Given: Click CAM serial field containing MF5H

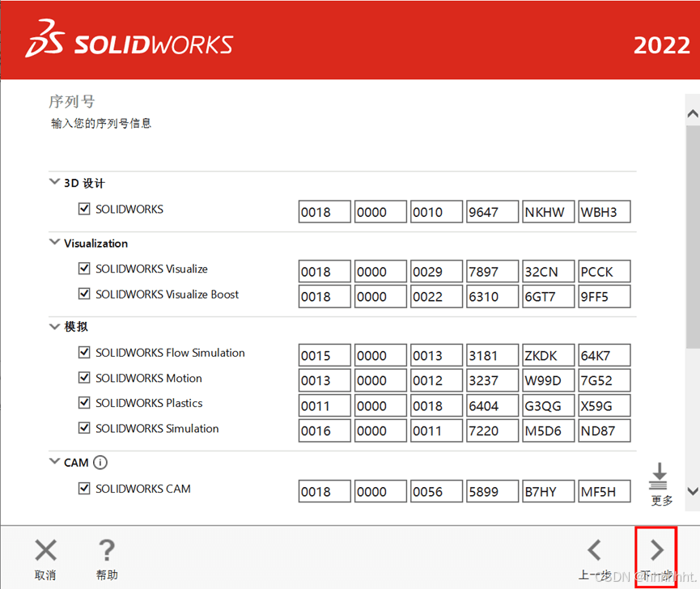Looking at the screenshot, I should (605, 491).
